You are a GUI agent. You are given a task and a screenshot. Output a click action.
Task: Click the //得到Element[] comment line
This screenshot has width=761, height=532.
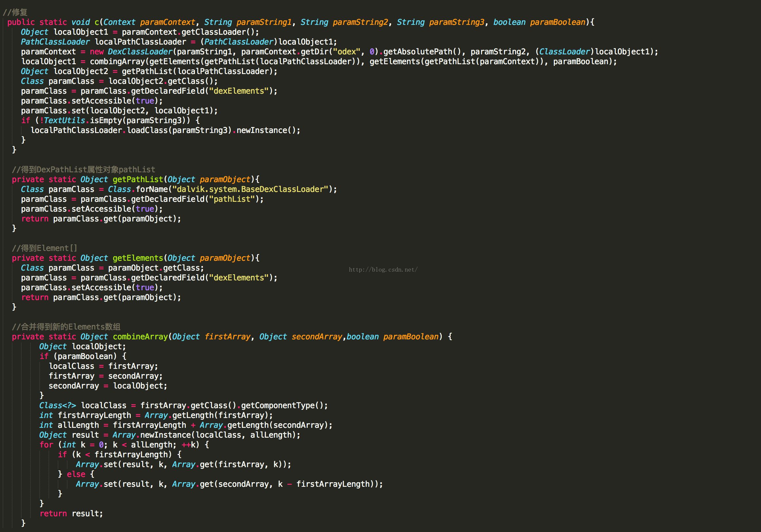pyautogui.click(x=45, y=248)
